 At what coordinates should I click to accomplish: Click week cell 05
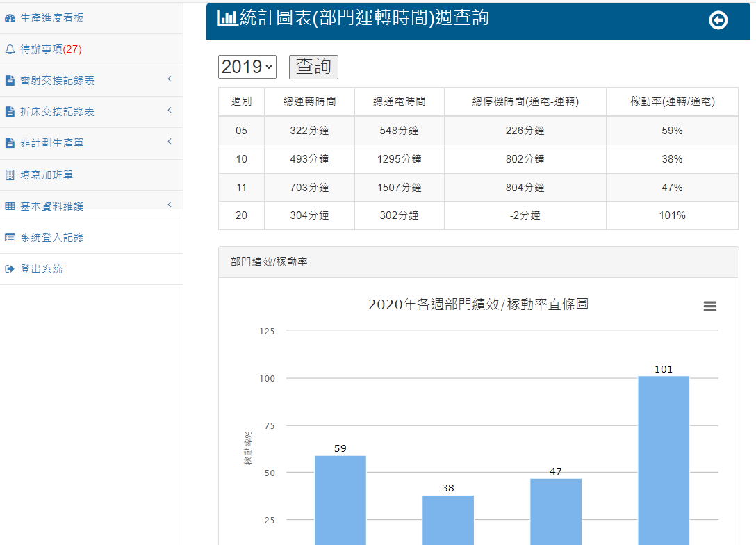click(242, 131)
